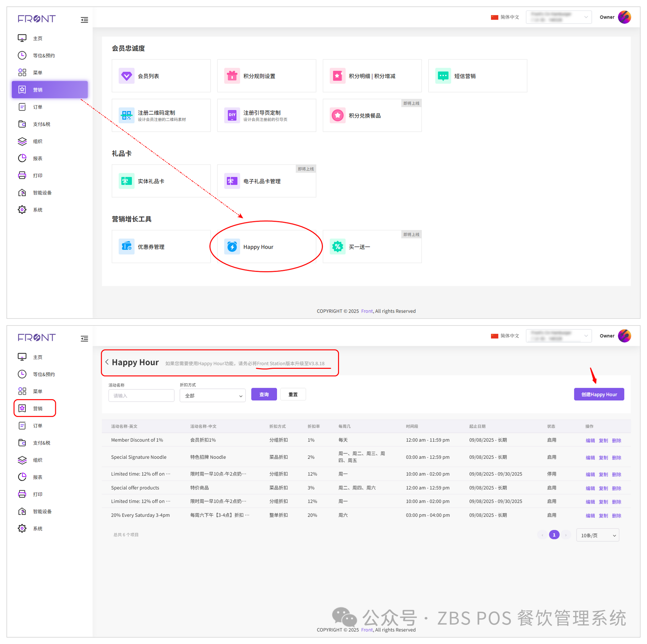Go back using arrow beside Happy Hour title
The height and width of the screenshot is (644, 647).
107,362
